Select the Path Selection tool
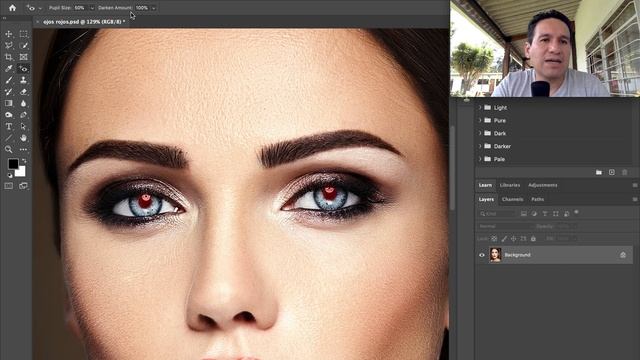Screen dimensions: 640x360 [24, 127]
